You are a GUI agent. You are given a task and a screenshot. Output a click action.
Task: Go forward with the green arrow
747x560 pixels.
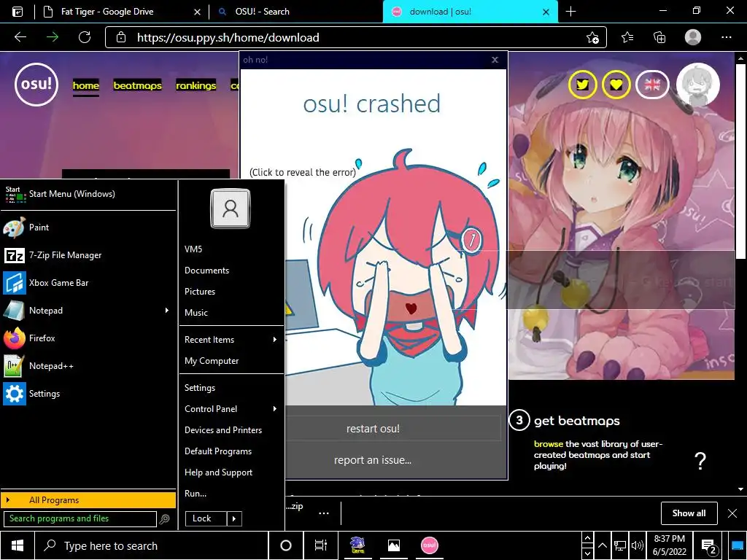tap(53, 37)
